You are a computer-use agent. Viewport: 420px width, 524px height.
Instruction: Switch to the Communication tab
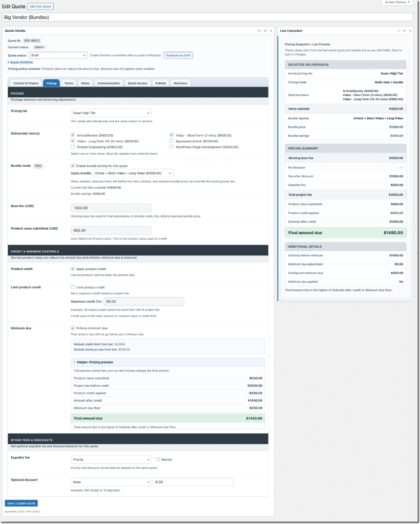108,83
